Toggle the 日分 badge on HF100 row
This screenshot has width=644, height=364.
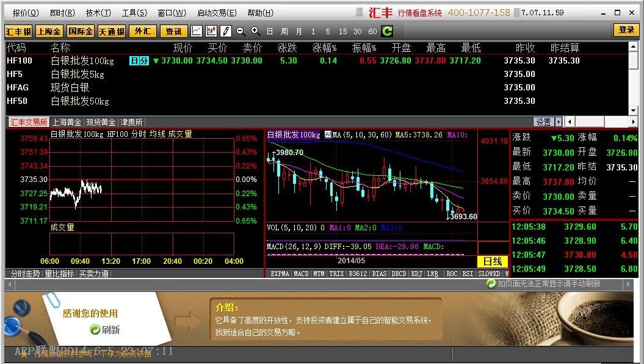point(139,60)
